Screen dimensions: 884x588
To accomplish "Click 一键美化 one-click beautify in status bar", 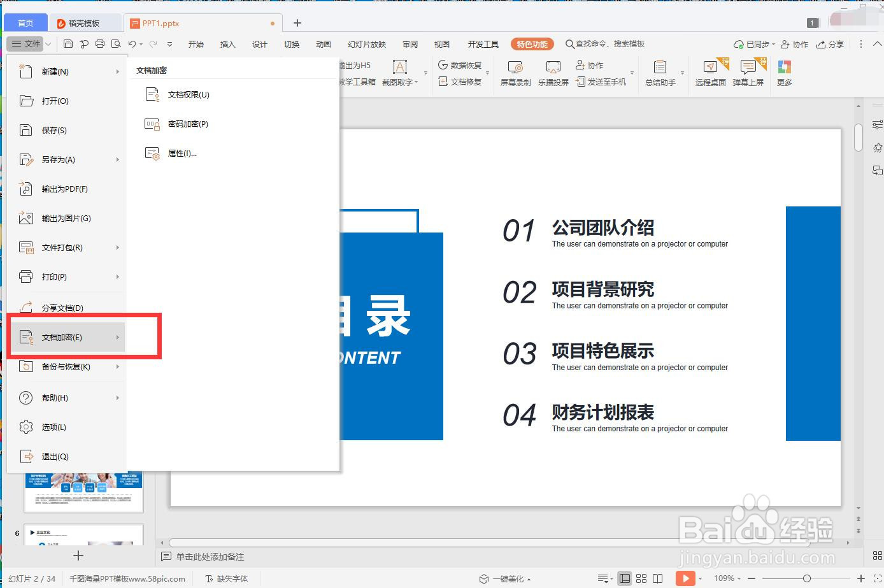I will (x=504, y=578).
